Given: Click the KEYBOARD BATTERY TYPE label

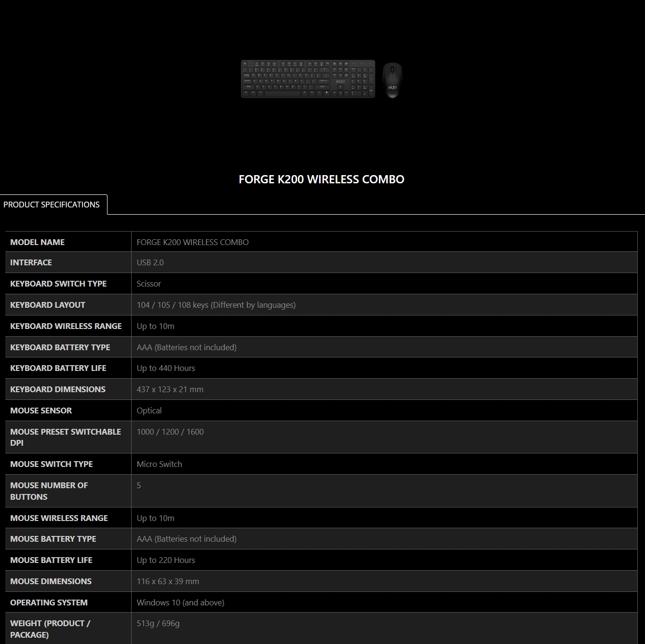Looking at the screenshot, I should tap(60, 347).
